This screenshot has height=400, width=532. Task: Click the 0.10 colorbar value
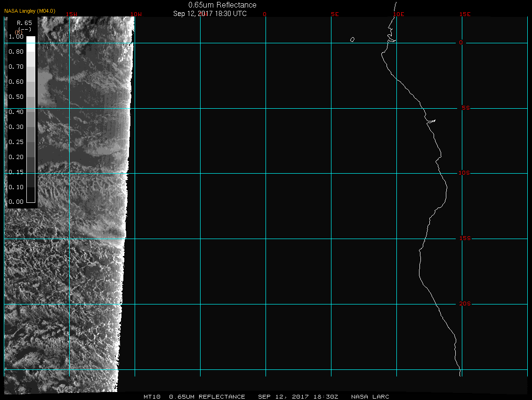point(16,187)
